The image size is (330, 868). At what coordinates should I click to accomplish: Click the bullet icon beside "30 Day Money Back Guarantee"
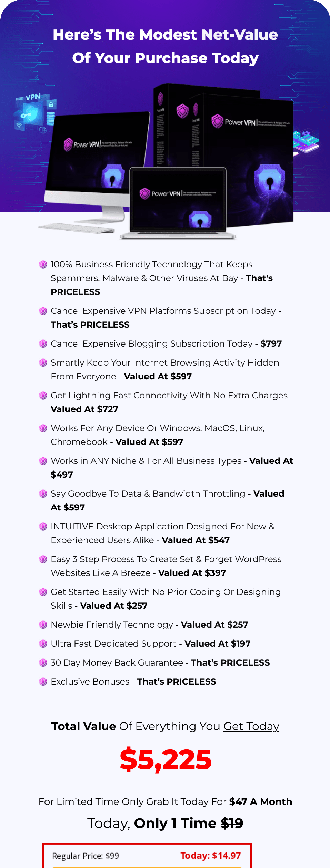click(x=43, y=663)
